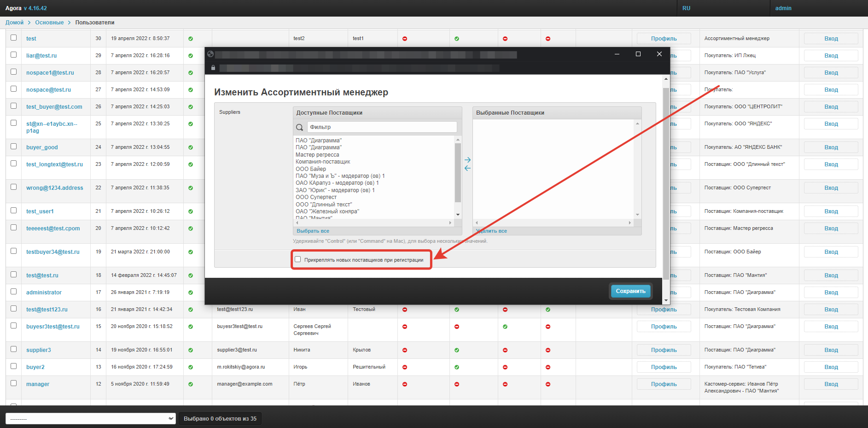The width and height of the screenshot is (868, 428).
Task: Click the right arrow to add selected supplier
Action: point(467,160)
